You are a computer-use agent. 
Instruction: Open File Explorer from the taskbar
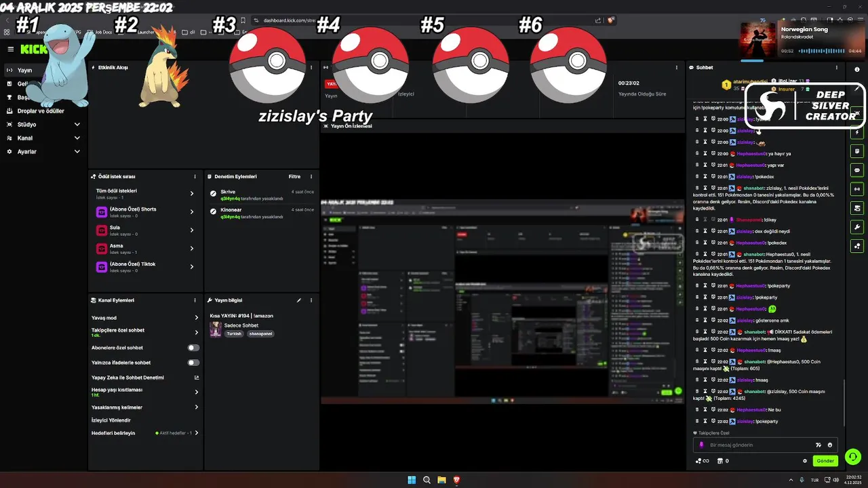pyautogui.click(x=441, y=480)
